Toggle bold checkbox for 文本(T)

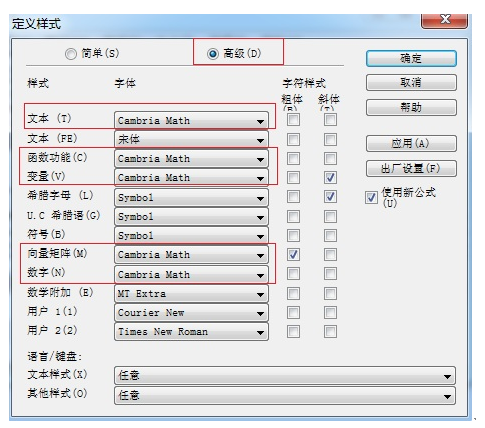[293, 120]
